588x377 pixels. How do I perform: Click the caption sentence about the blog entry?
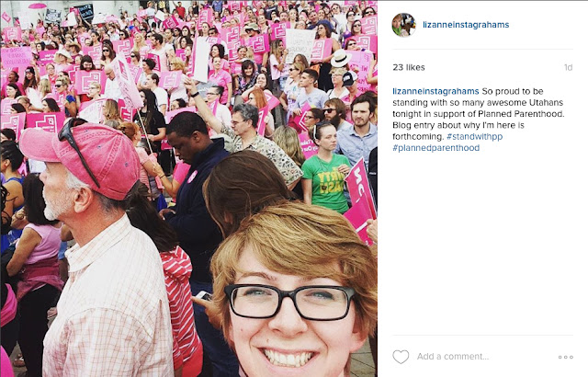tap(458, 131)
